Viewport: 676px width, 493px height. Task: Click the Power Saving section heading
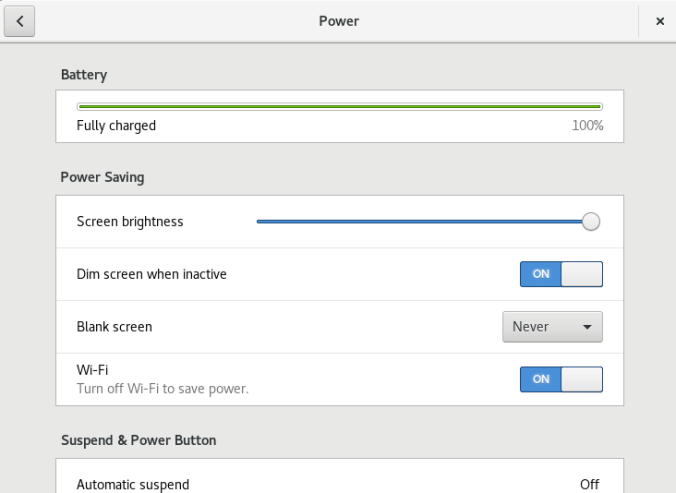103,178
